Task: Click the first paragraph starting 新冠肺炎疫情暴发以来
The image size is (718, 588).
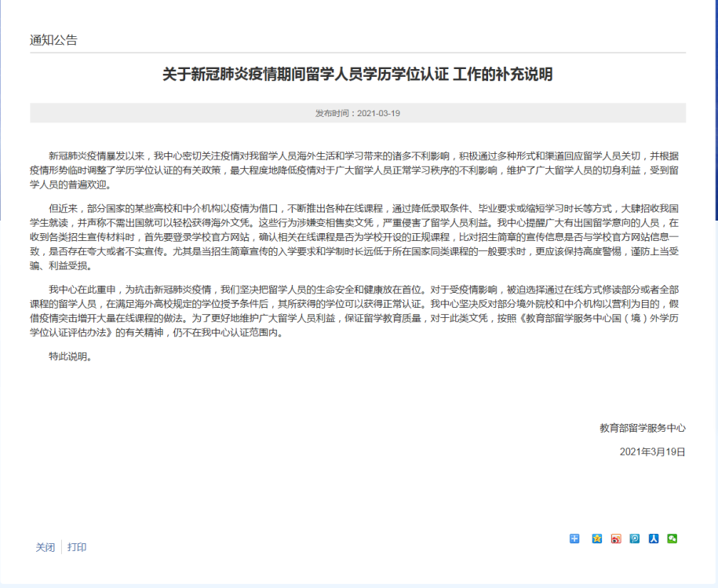Action: (355, 170)
